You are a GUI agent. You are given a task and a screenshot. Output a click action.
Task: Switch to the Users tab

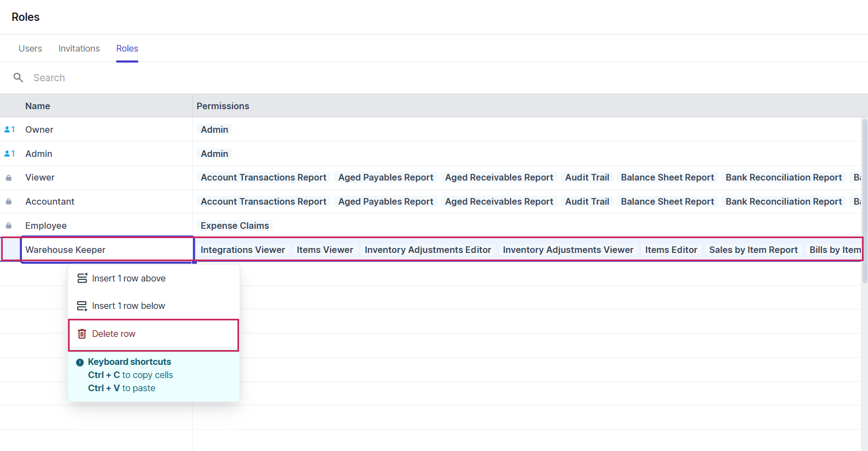click(30, 49)
